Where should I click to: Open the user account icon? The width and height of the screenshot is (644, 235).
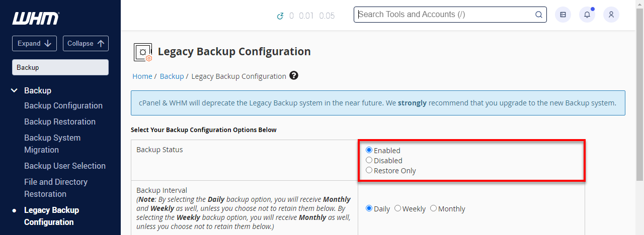coord(611,15)
